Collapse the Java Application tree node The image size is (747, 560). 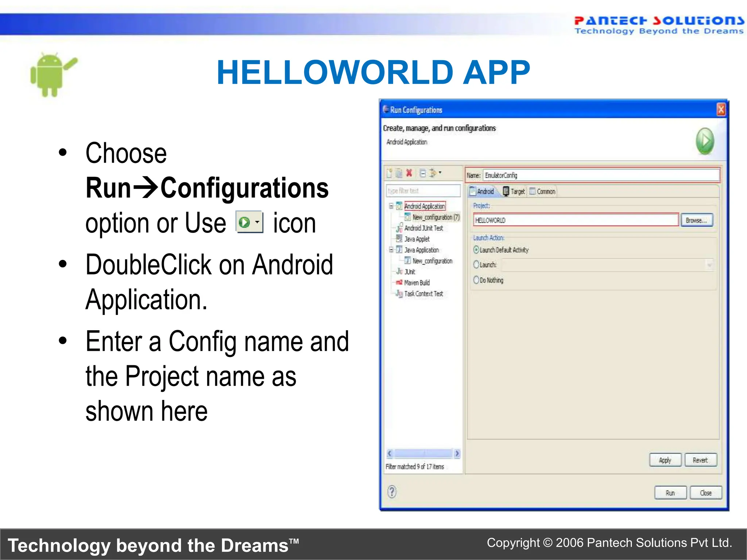tap(391, 250)
